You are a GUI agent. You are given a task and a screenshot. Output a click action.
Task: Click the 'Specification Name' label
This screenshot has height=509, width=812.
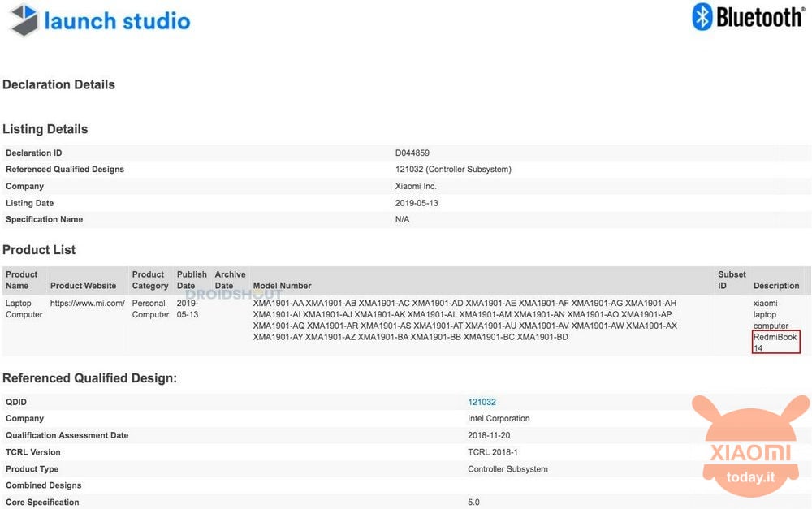click(44, 219)
